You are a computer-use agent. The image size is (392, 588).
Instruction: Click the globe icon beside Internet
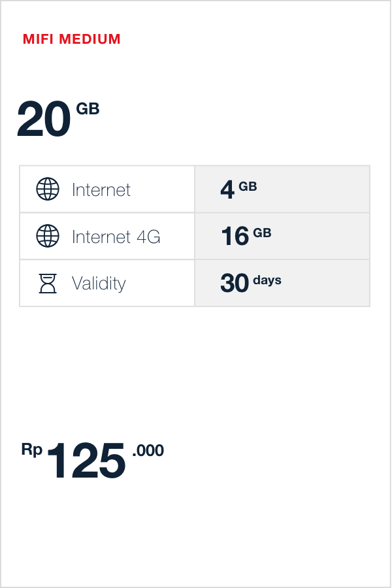pos(48,189)
